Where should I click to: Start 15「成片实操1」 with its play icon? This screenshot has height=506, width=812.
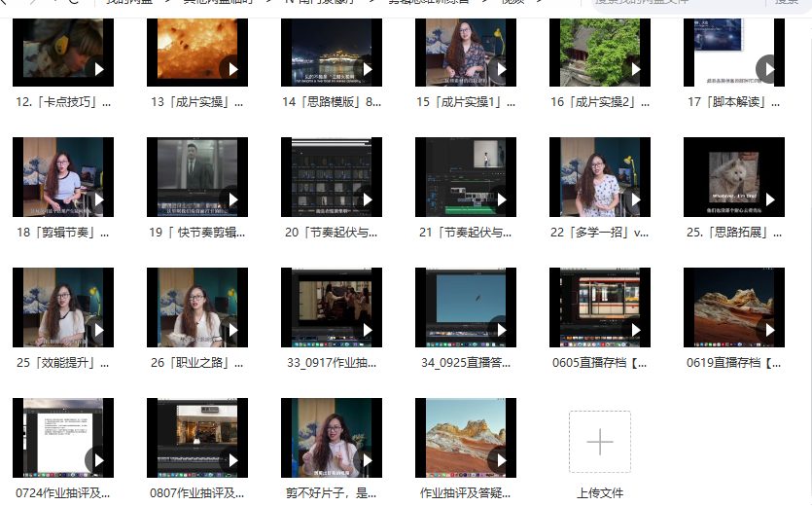501,69
